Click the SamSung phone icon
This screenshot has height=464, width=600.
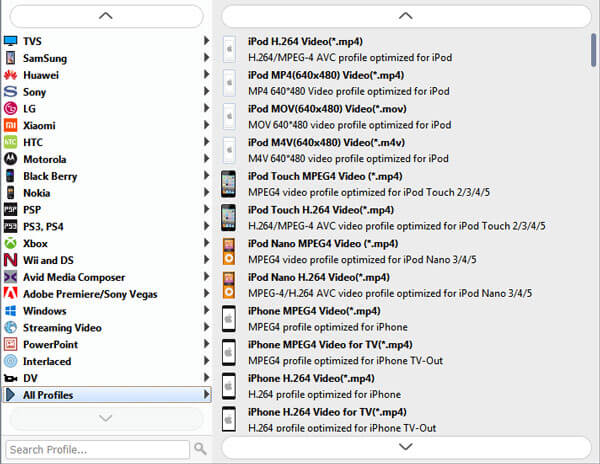point(10,58)
